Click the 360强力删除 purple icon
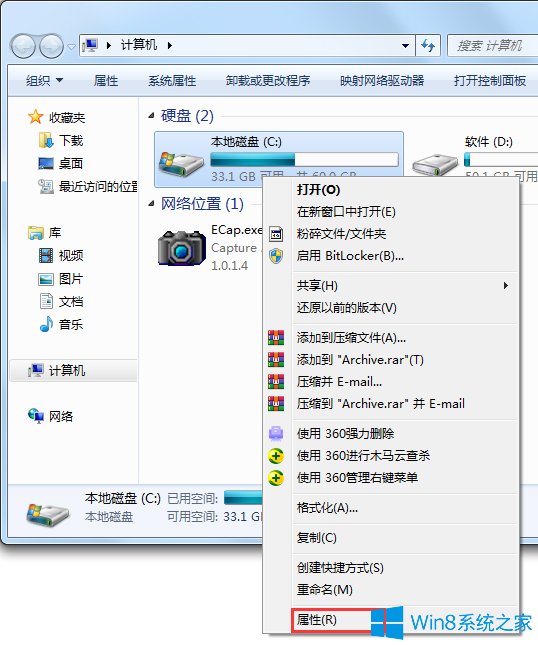Screen dimensions: 538x645 tap(276, 434)
